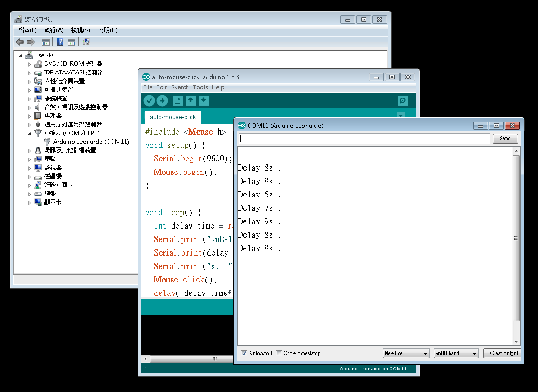This screenshot has width=538, height=392.
Task: Expand the 網路介面卡 node
Action: (x=29, y=185)
